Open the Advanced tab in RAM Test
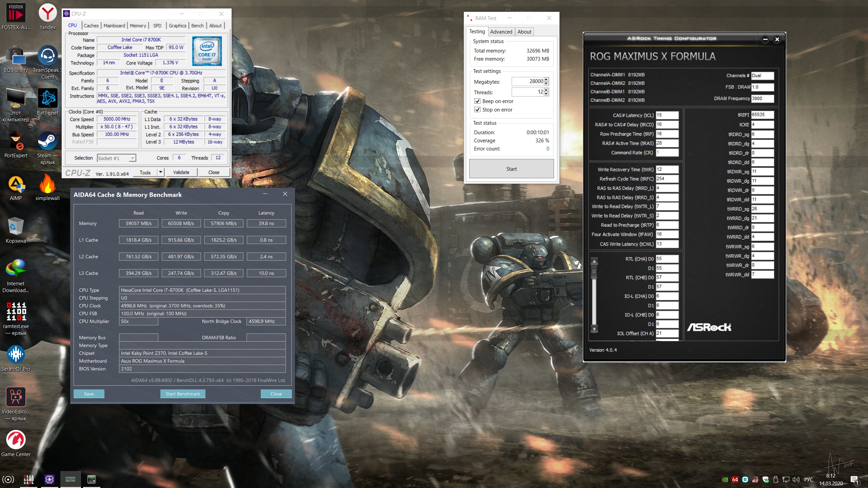The width and height of the screenshot is (868, 488). coord(501,32)
